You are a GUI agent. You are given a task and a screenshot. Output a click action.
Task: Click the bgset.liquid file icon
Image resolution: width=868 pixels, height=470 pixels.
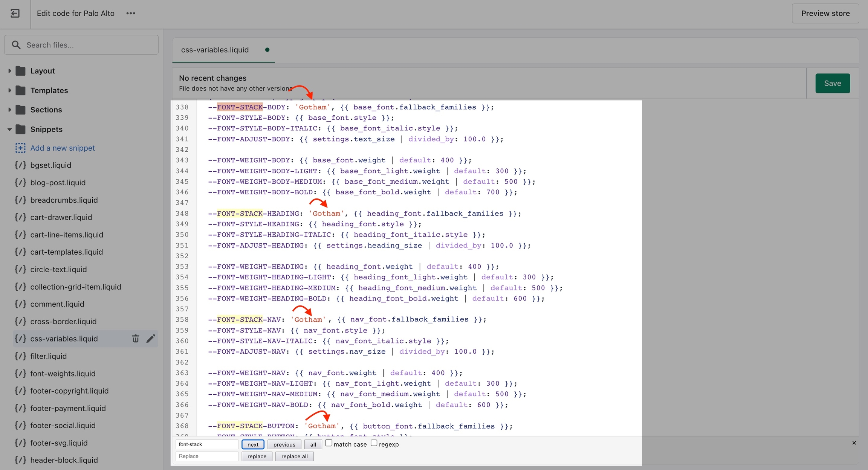coord(20,165)
